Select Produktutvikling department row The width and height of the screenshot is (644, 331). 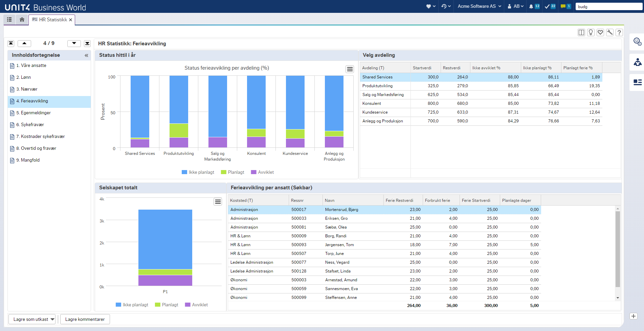[481, 86]
